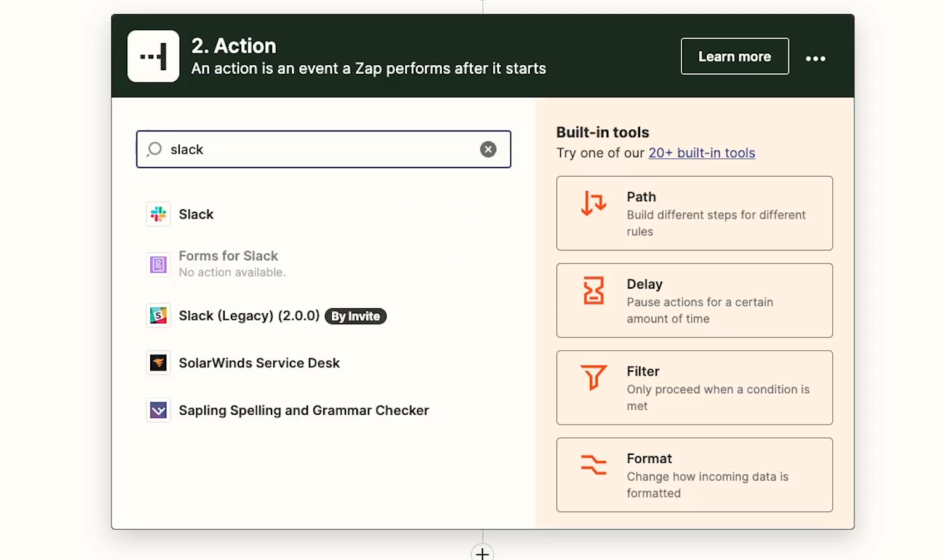Select the Slack app logo icon
The width and height of the screenshot is (943, 560).
point(158,214)
